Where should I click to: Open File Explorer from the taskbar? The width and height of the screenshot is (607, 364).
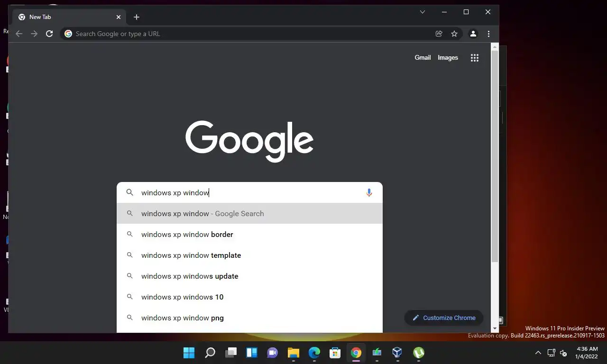[x=294, y=353]
